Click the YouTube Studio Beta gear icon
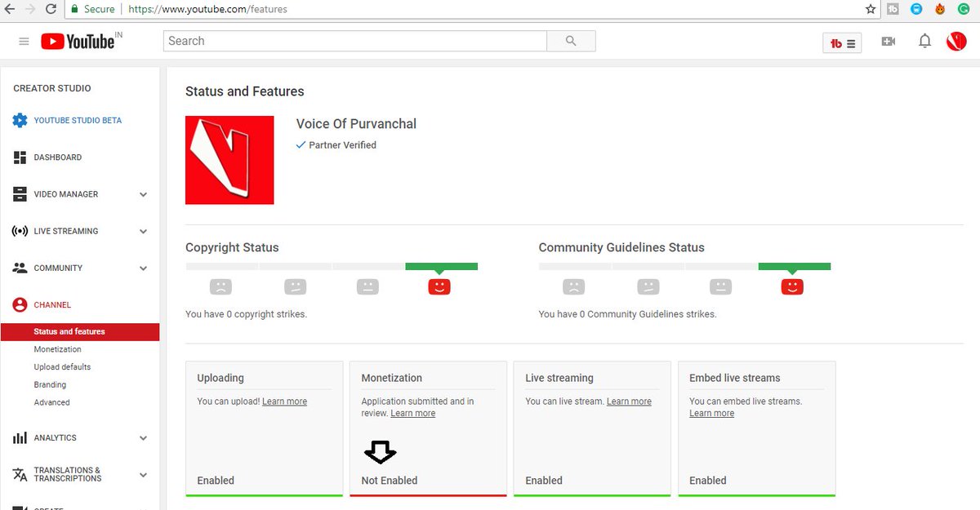Viewport: 980px width, 510px height. tap(20, 120)
